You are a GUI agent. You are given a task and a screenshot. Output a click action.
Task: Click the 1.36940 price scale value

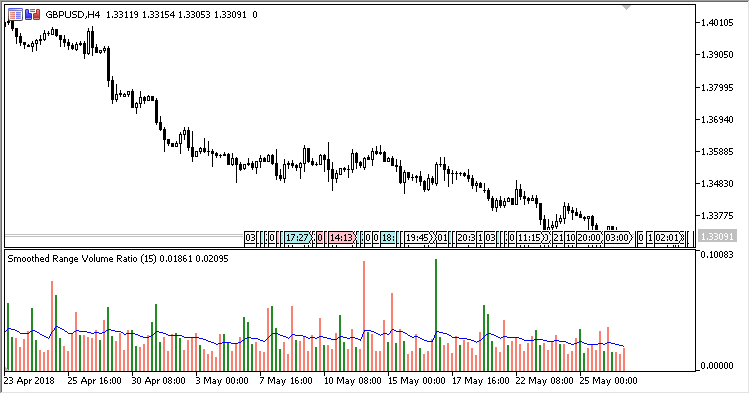click(717, 120)
